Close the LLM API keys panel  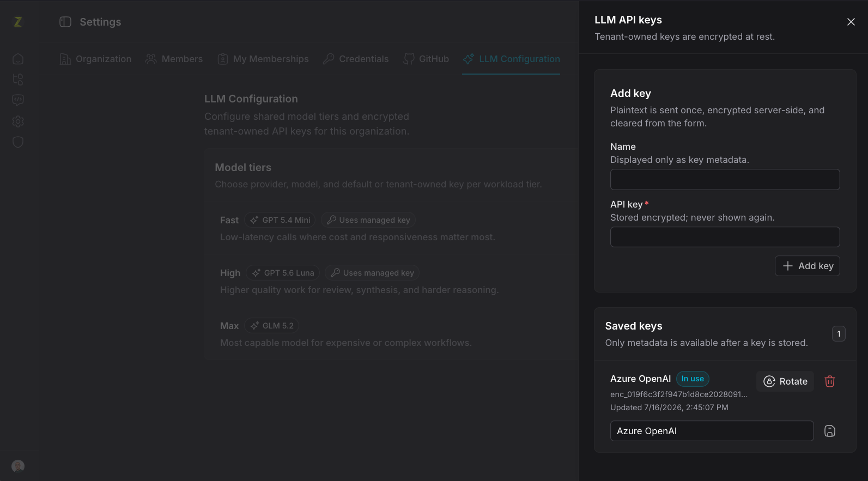pyautogui.click(x=851, y=22)
